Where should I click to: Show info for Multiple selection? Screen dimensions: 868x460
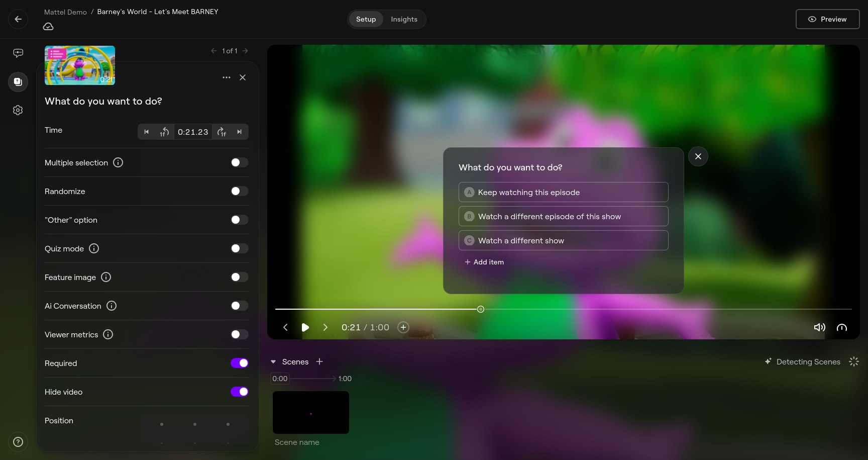118,162
